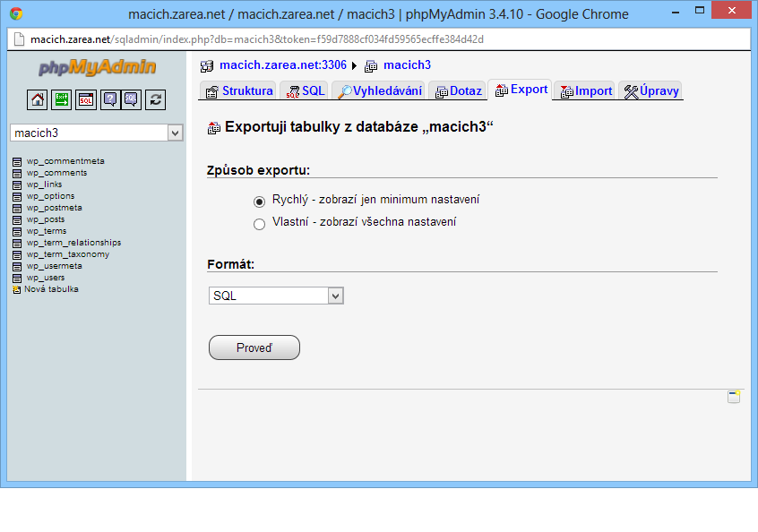Click the sticky note icon at bottom right
The height and width of the screenshot is (532, 758).
(x=734, y=397)
